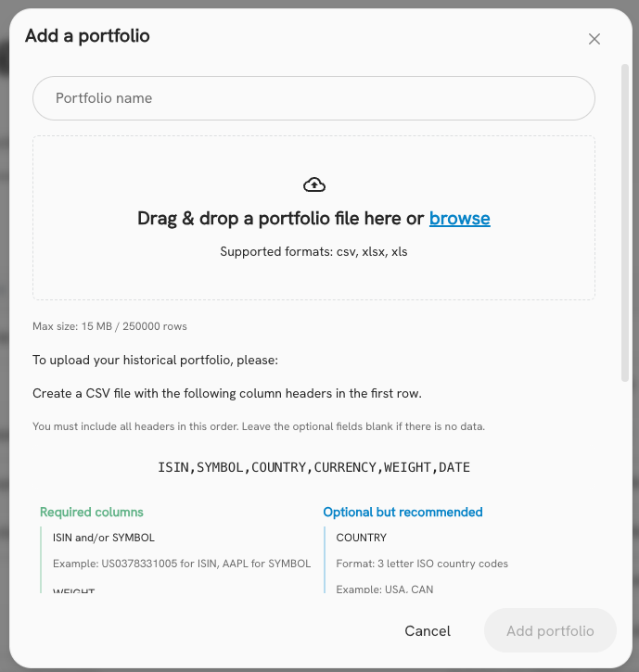Open file picker via browse link
Image resolution: width=639 pixels, height=672 pixels.
point(460,219)
